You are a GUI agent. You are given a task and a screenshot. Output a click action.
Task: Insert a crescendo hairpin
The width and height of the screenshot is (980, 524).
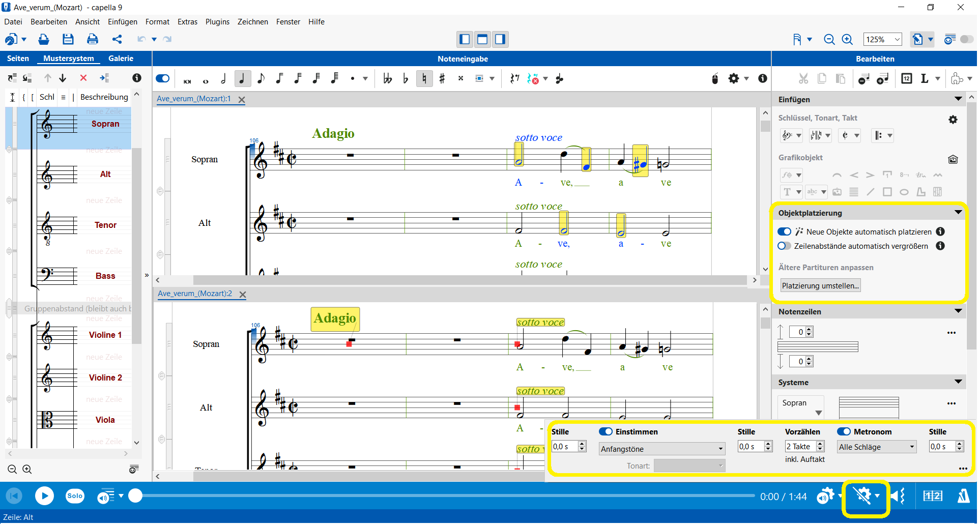click(854, 175)
